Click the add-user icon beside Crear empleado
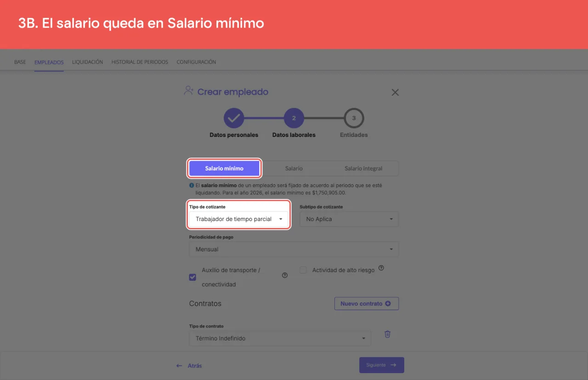588x380 pixels. (x=189, y=91)
